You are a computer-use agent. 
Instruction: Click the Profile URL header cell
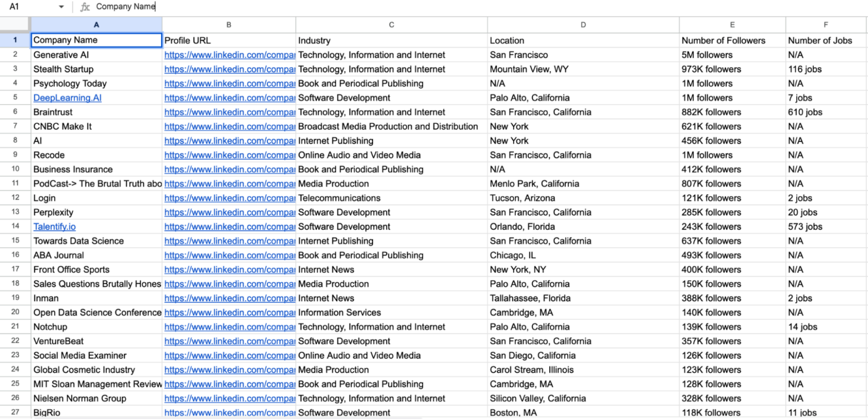point(229,40)
